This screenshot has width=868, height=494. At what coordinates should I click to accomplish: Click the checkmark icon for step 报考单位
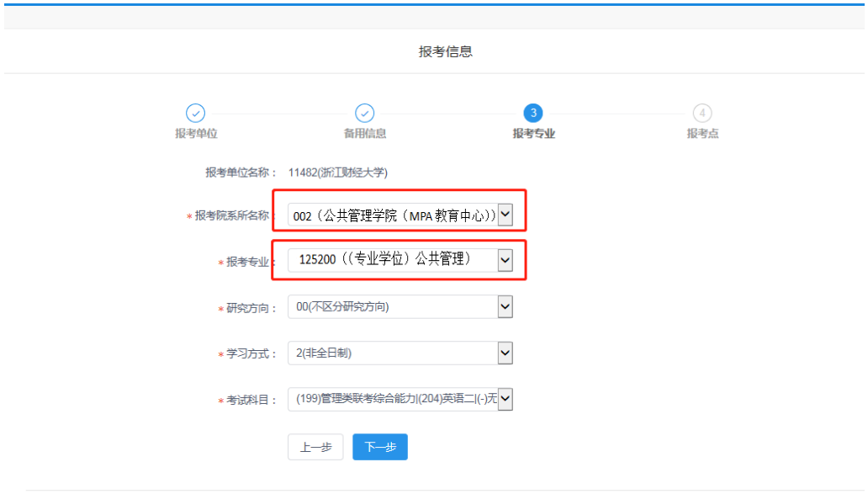pyautogui.click(x=195, y=114)
